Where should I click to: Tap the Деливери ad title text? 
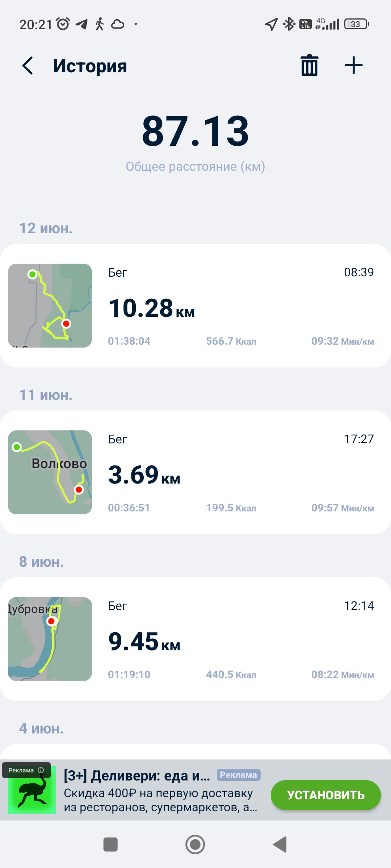(137, 775)
